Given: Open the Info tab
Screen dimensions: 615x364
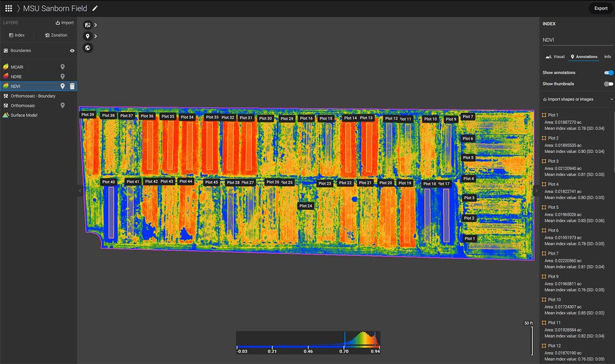Looking at the screenshot, I should click(x=607, y=56).
